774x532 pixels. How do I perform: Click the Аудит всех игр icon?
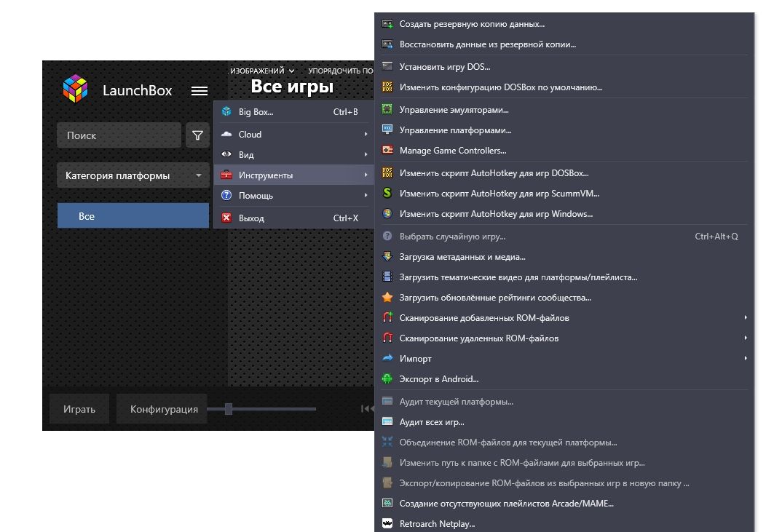click(387, 422)
